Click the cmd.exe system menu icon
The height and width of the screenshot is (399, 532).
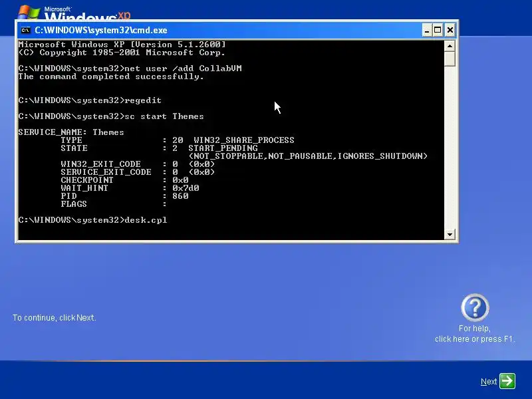coord(25,30)
